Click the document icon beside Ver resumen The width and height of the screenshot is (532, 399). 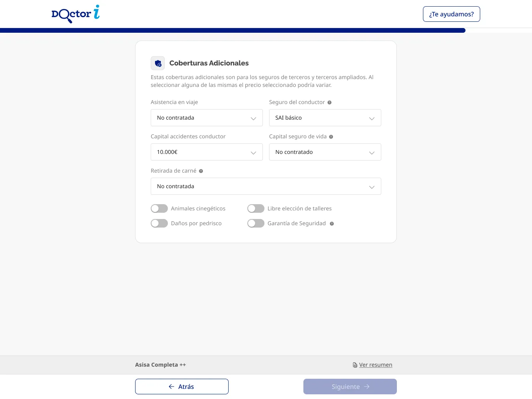click(x=355, y=365)
